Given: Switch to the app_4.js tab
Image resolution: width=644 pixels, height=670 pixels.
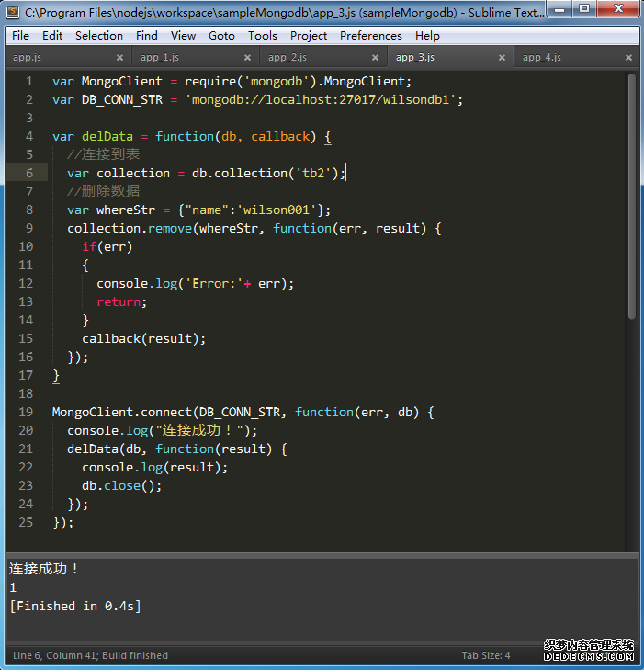Looking at the screenshot, I should click(x=542, y=57).
